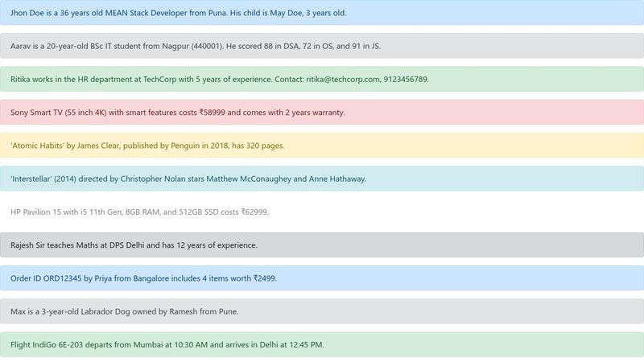Viewport: 644px width, 362px height.
Task: Select the gray Aarav BSc IT student alert
Action: pos(322,46)
